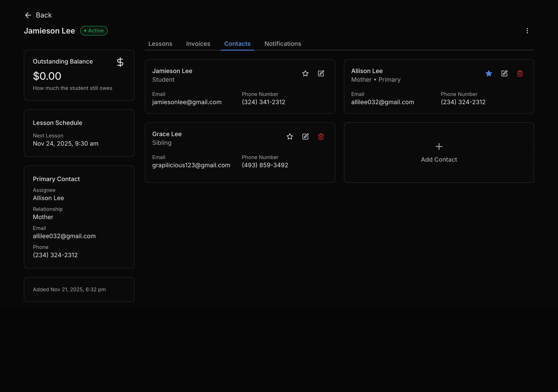Edit Grace Lee's contact information
558x392 pixels.
coord(305,137)
